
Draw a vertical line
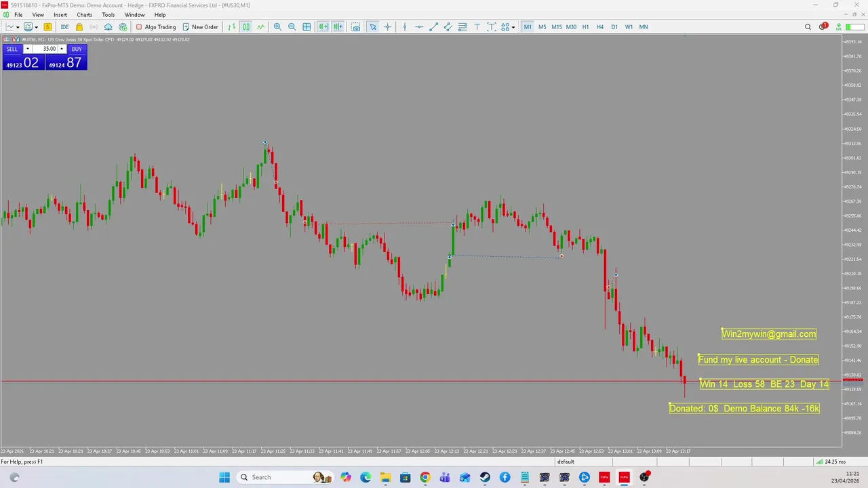pyautogui.click(x=405, y=27)
